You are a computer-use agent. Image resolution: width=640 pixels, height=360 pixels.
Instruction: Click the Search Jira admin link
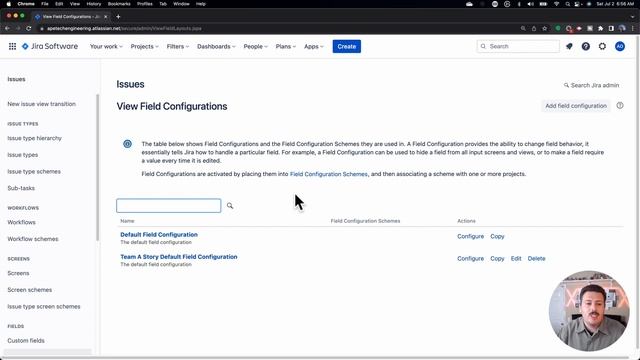[x=591, y=85]
